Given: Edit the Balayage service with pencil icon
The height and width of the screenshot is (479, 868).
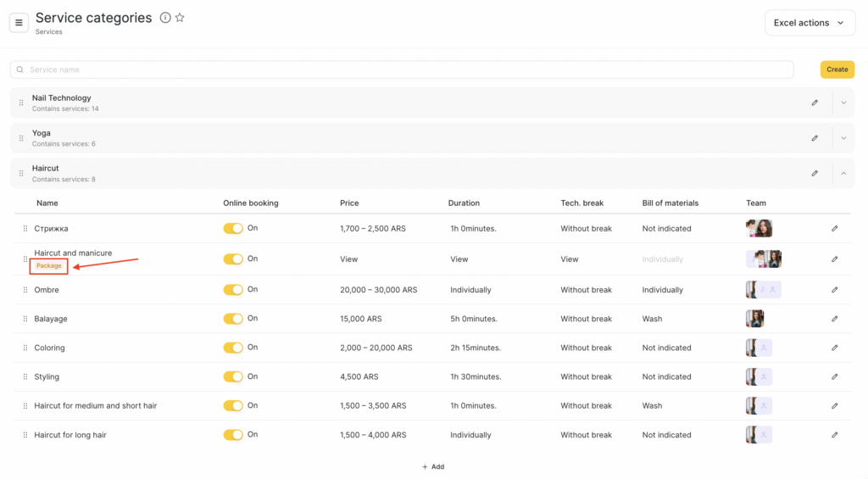Looking at the screenshot, I should point(834,319).
